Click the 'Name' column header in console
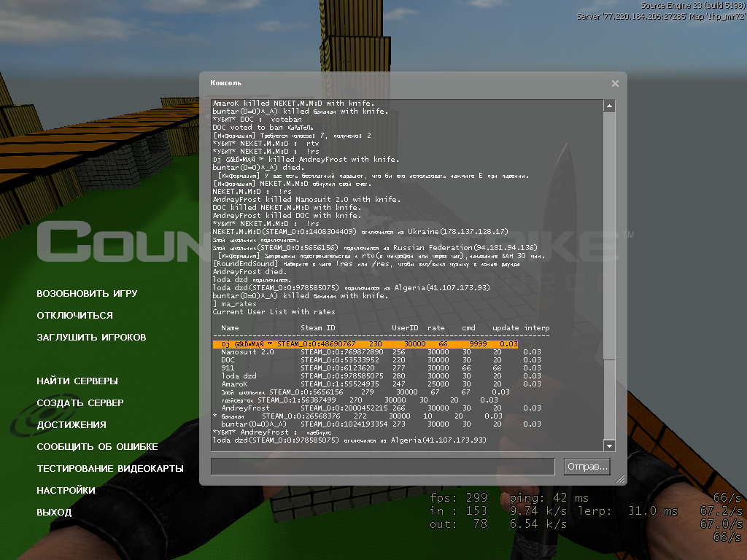The width and height of the screenshot is (747, 560). (x=230, y=328)
